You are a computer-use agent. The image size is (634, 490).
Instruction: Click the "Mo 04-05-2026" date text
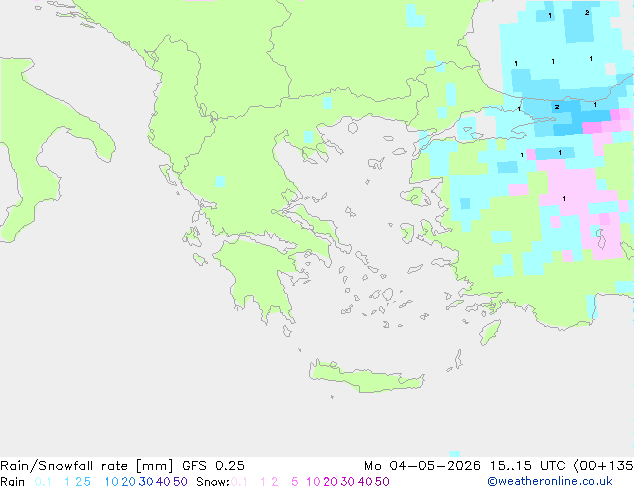point(422,466)
